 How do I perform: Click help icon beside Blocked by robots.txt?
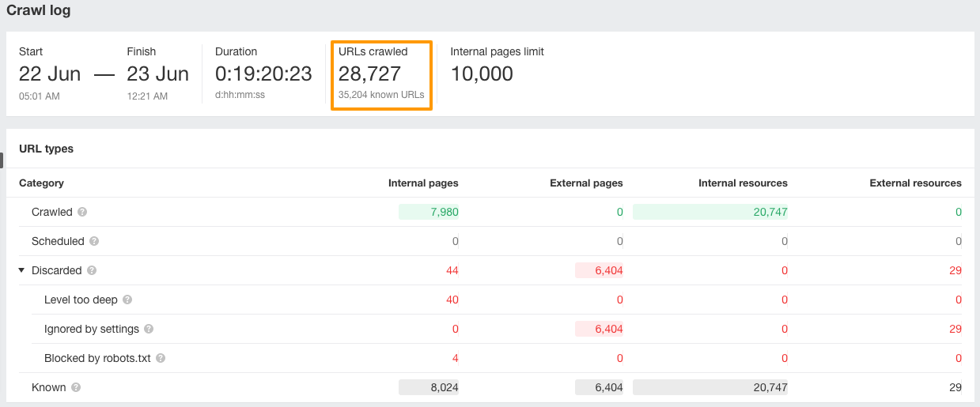pos(161,359)
